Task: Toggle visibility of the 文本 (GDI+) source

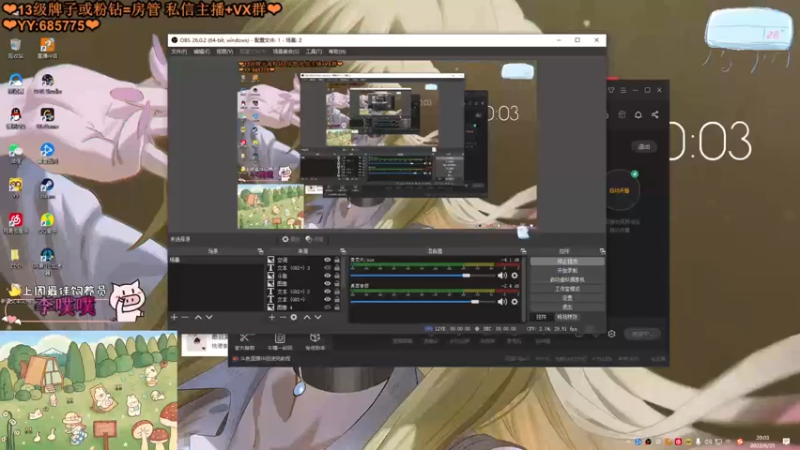Action: click(x=328, y=299)
